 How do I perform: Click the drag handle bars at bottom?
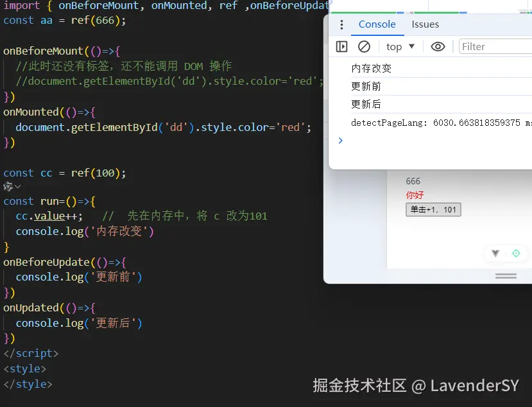coord(506,275)
